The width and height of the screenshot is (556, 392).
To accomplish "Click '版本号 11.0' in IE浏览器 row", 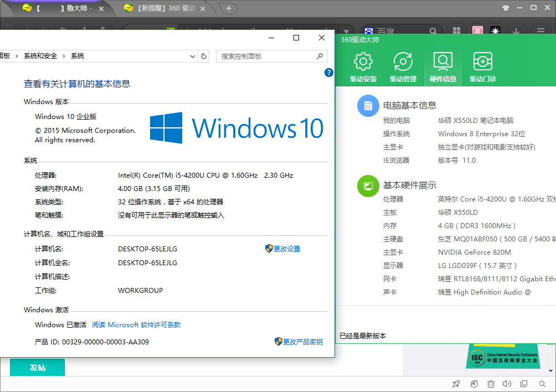I will [457, 161].
